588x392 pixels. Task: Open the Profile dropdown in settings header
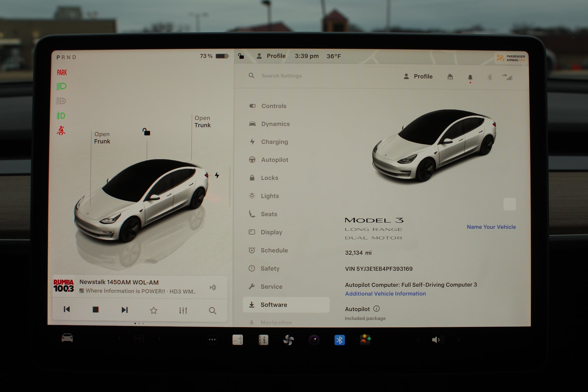click(x=418, y=76)
